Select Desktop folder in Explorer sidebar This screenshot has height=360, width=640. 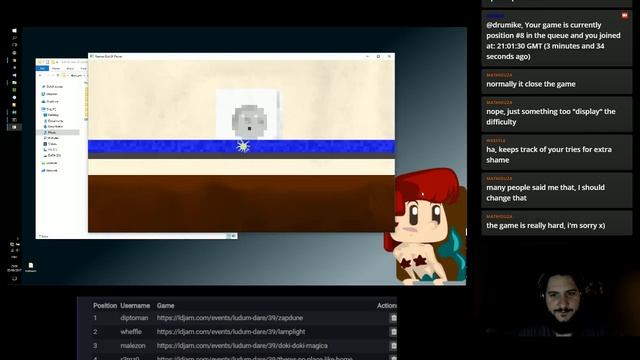(x=51, y=115)
